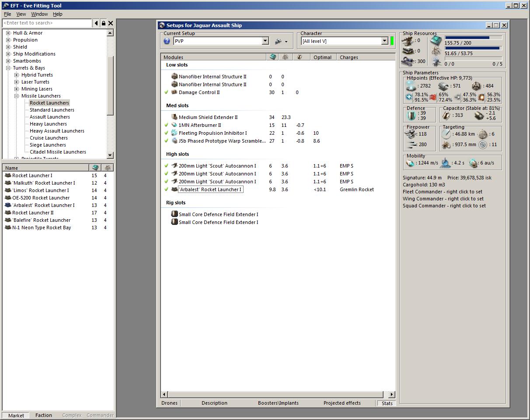Screen dimensions: 530x420
Task: Click the CPU sort icon in market item list
Action: 95,168
